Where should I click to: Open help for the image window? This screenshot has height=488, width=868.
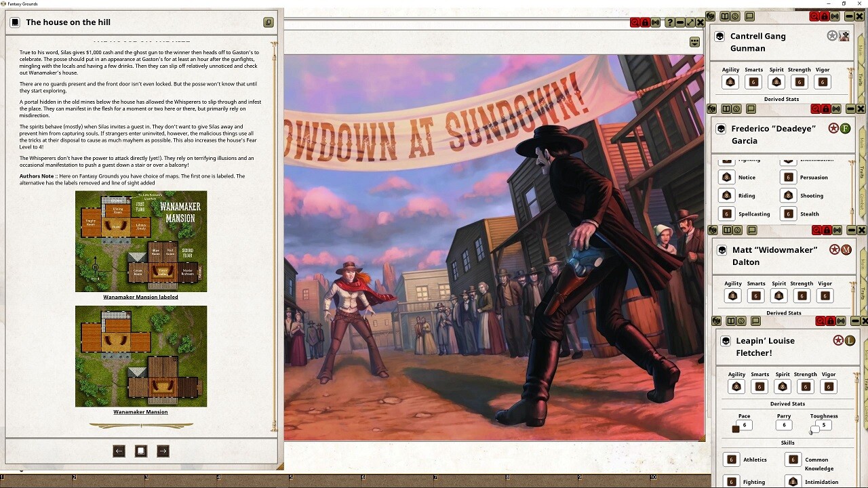coord(669,22)
